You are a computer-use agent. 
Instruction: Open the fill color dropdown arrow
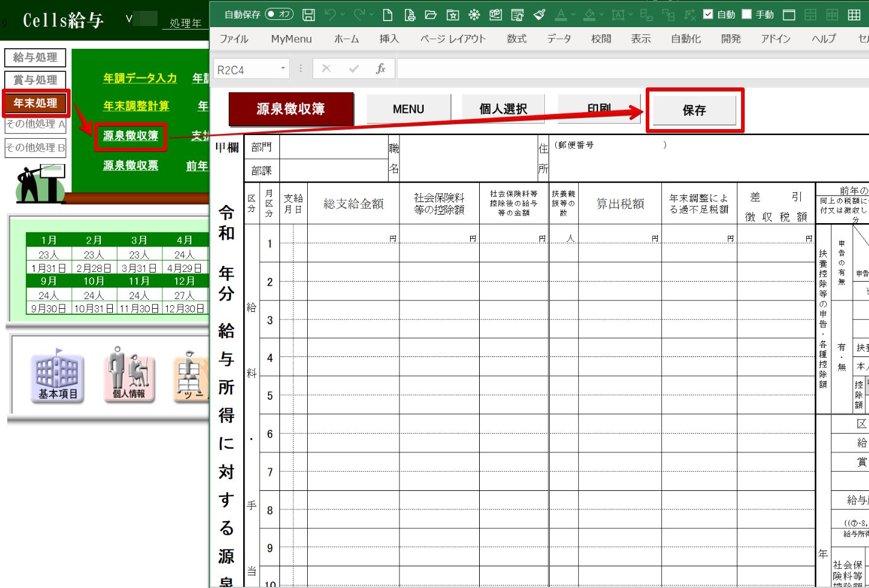pyautogui.click(x=602, y=14)
